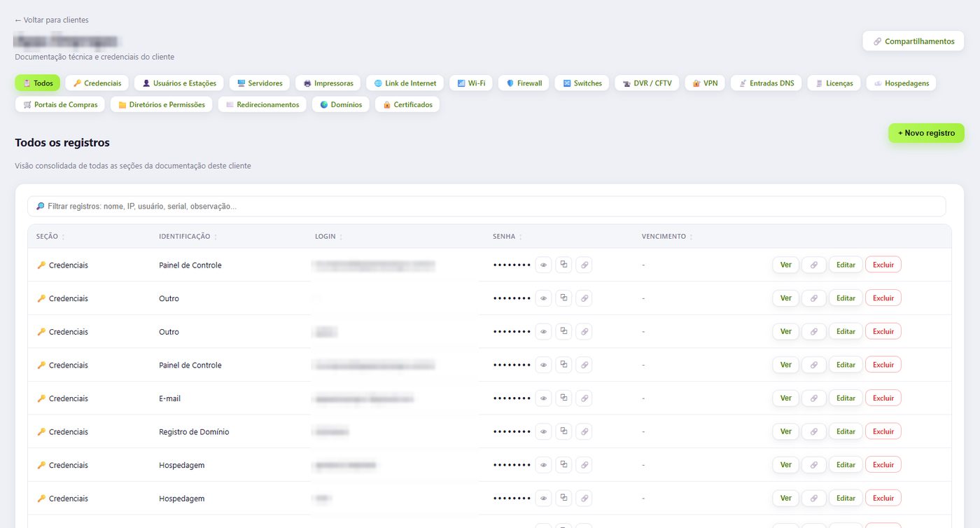Screen dimensions: 980x528
Task: Open the Credenciais tab
Action: 97,83
